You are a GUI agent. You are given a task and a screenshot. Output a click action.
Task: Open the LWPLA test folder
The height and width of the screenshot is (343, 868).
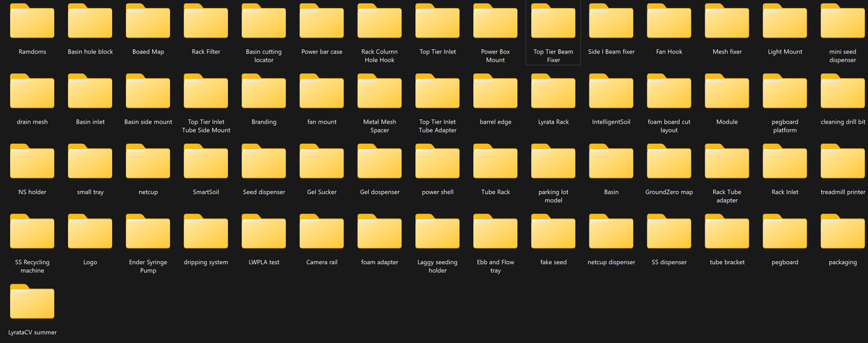264,231
